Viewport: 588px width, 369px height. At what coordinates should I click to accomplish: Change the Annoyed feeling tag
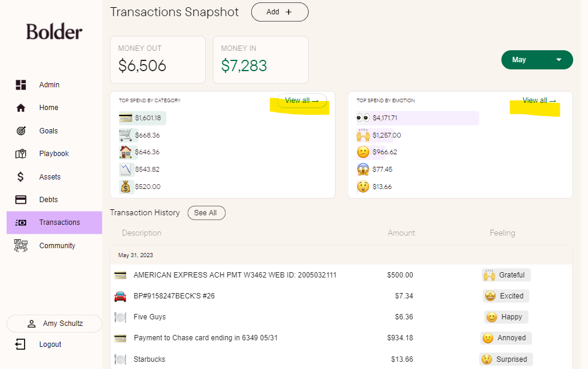click(505, 338)
